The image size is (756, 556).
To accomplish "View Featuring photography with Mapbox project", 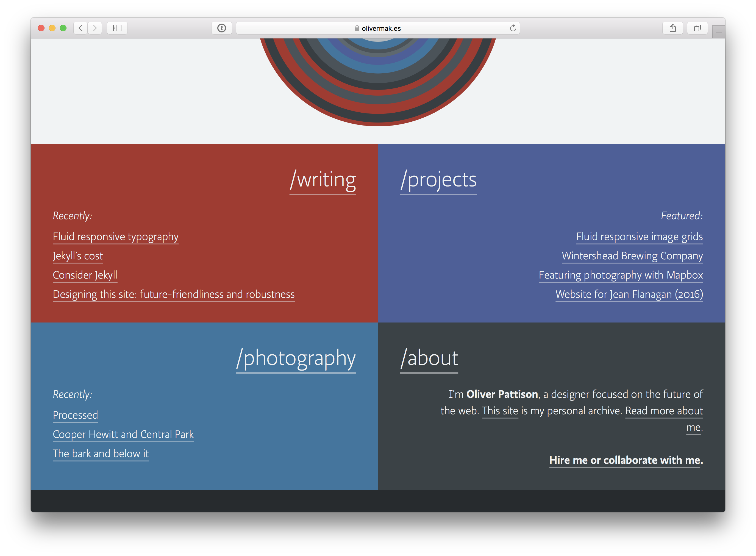I will pos(621,275).
